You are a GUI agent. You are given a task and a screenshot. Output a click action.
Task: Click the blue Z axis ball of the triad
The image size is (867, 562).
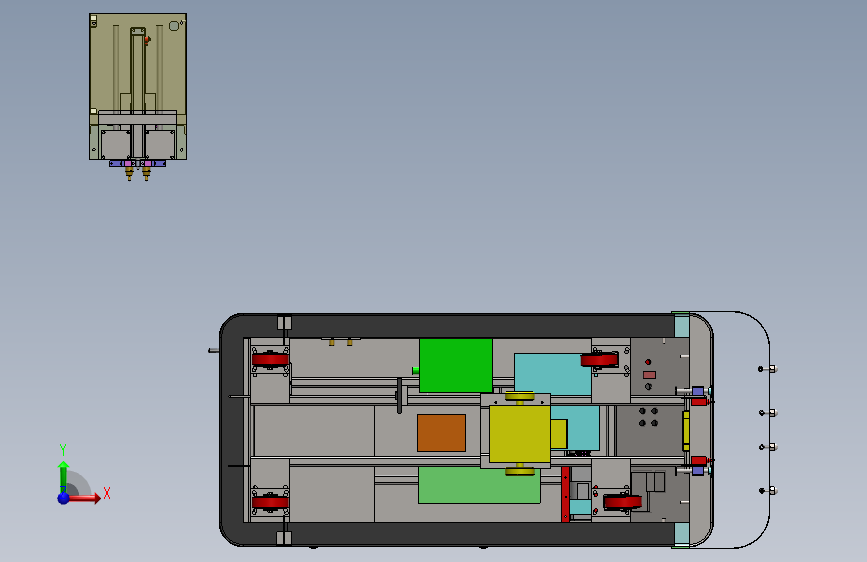(64, 498)
